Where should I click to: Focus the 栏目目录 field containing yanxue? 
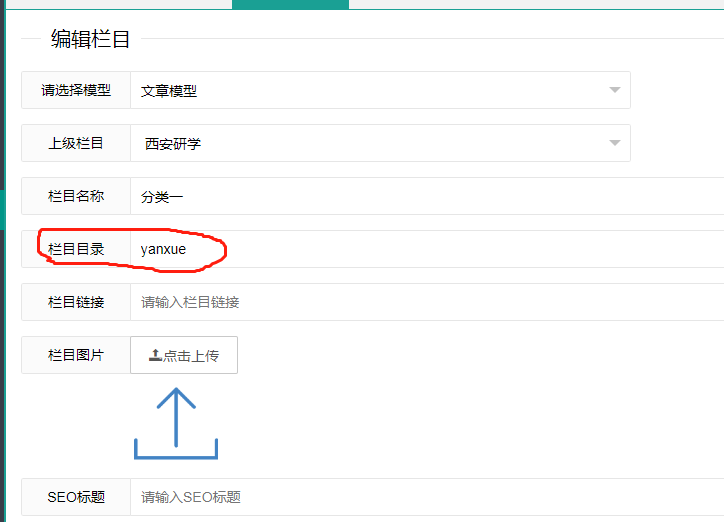[427, 249]
